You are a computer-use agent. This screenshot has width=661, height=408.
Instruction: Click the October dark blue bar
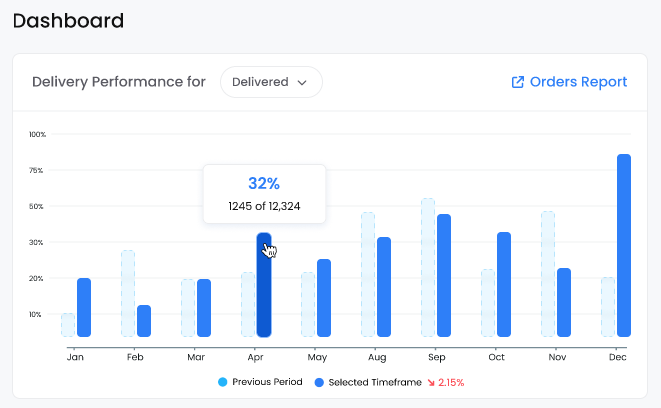504,285
